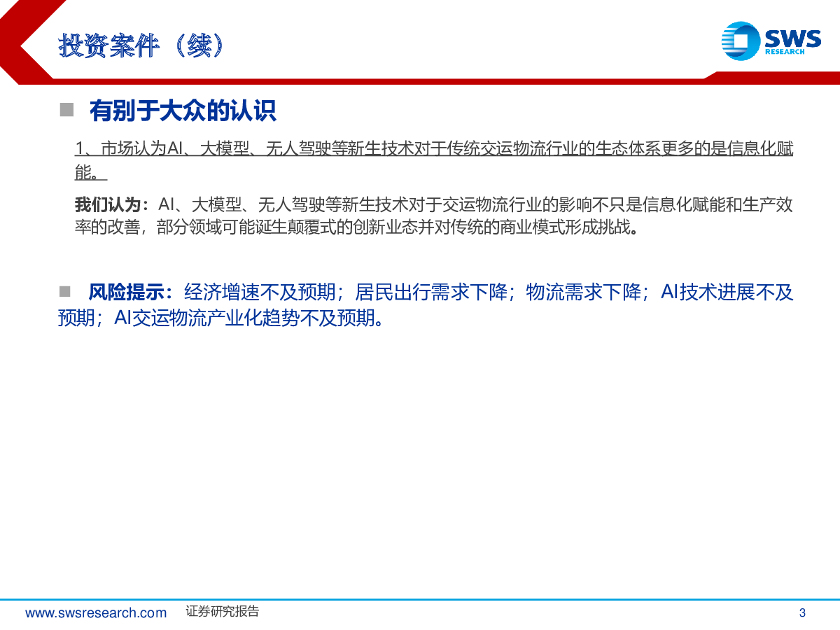
Task: Select the underlined sentence starting 1、市场认为AI
Action: click(434, 160)
